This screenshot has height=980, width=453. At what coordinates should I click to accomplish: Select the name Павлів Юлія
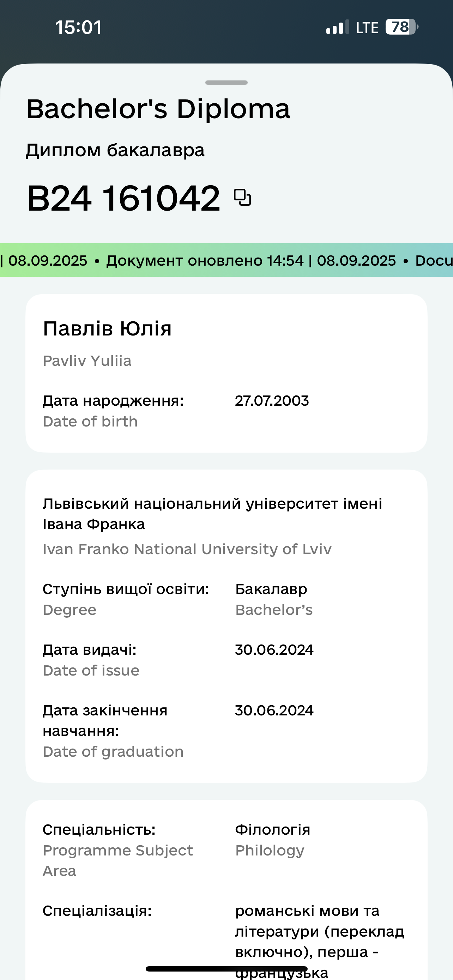point(107,328)
